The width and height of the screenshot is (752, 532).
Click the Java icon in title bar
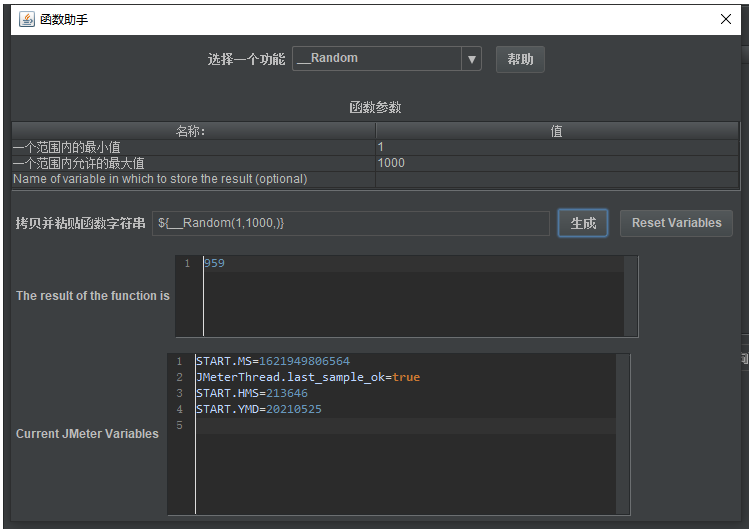[27, 19]
